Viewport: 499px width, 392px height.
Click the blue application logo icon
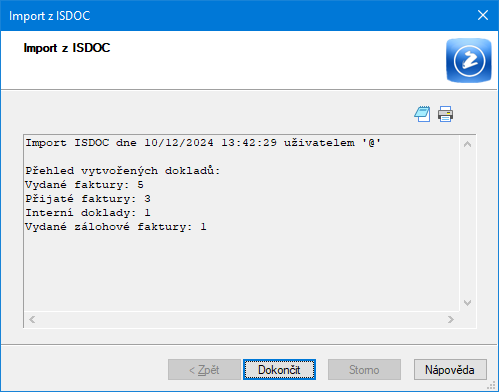pyautogui.click(x=469, y=60)
